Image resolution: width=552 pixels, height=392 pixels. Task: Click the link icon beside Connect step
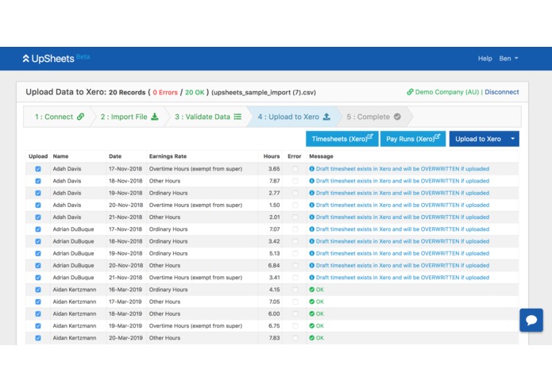click(81, 117)
